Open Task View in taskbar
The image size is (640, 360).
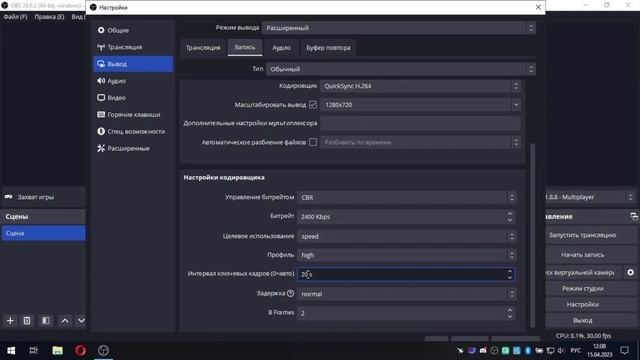pyautogui.click(x=33, y=351)
